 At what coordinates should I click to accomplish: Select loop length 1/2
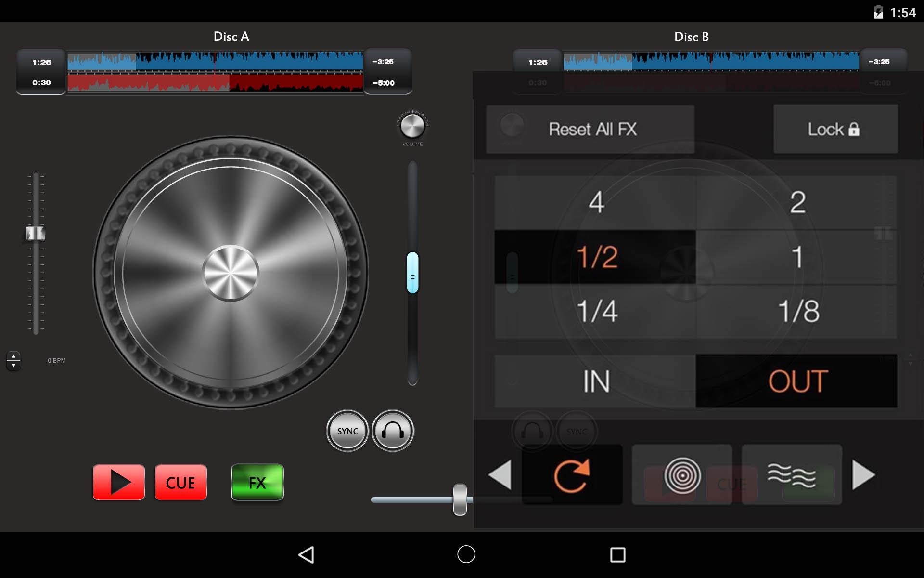(x=595, y=257)
